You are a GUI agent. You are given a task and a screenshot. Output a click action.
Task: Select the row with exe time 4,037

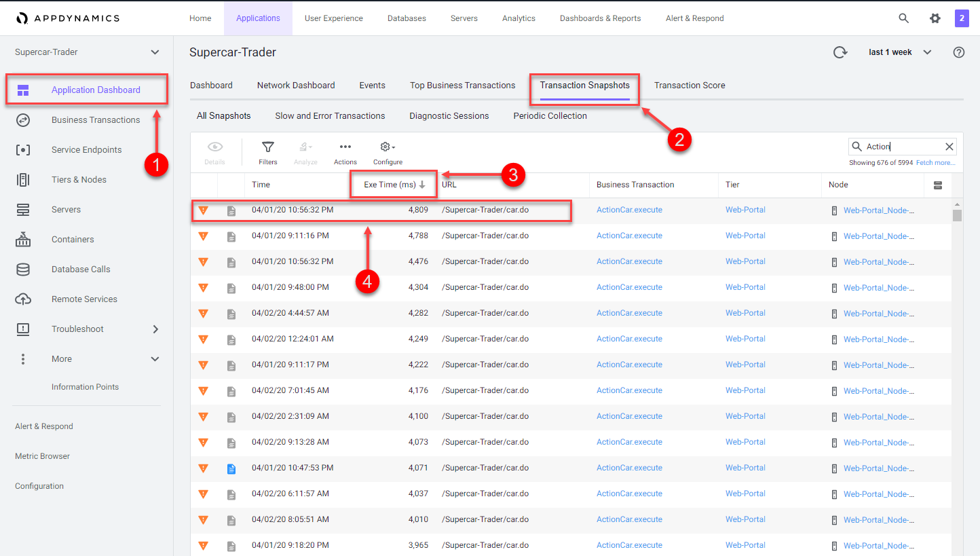[571, 494]
